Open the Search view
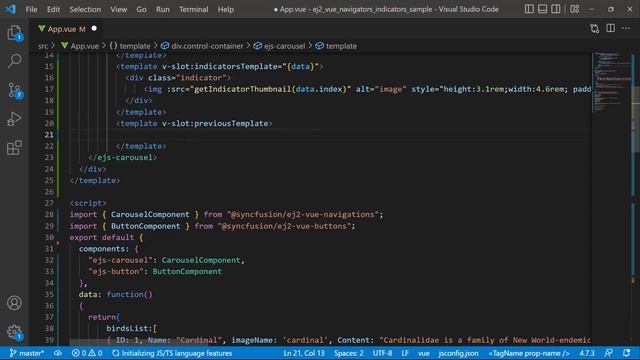 coord(14,61)
